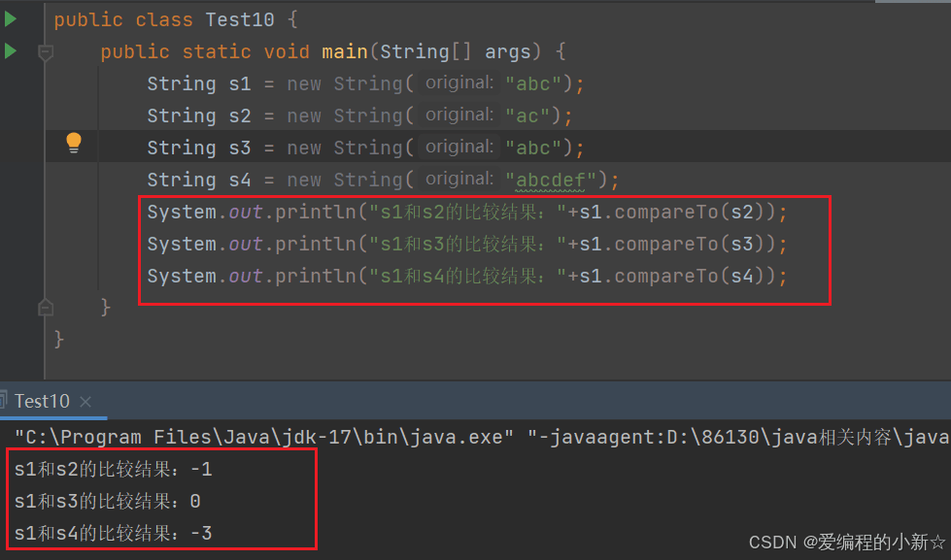
Task: Click the "ac" string literal
Action: [527, 115]
